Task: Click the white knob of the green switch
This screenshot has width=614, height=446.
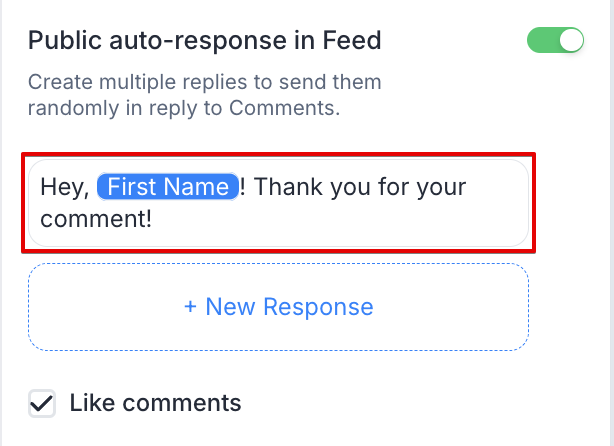Action: pos(571,41)
